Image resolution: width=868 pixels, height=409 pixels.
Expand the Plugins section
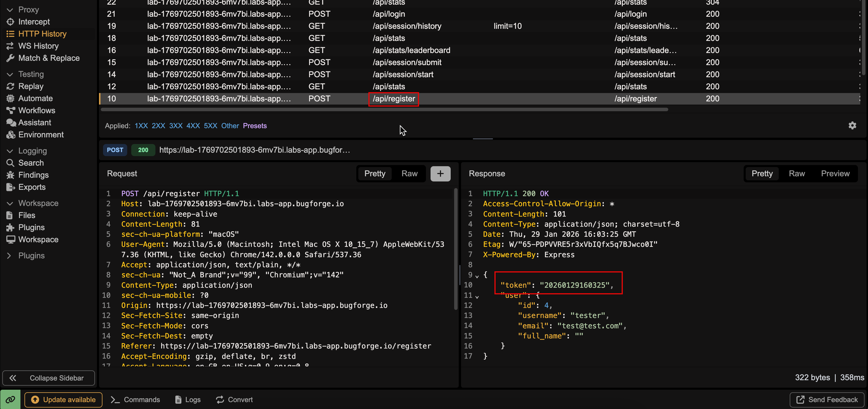coord(9,255)
